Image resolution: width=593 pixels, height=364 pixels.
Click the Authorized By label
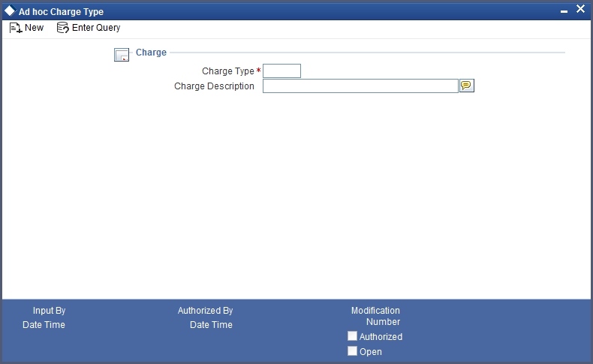coord(206,310)
